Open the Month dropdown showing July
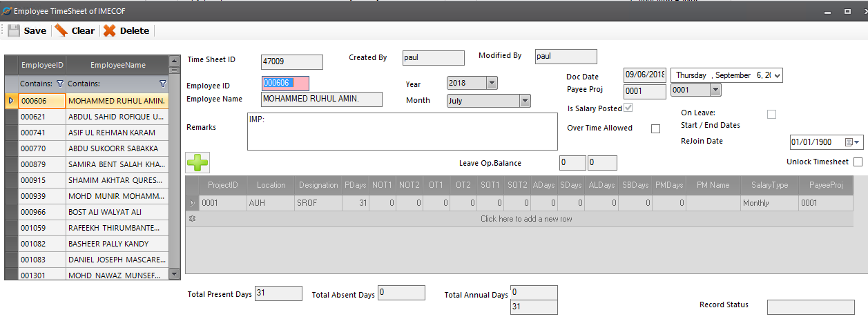The image size is (868, 319). click(525, 101)
